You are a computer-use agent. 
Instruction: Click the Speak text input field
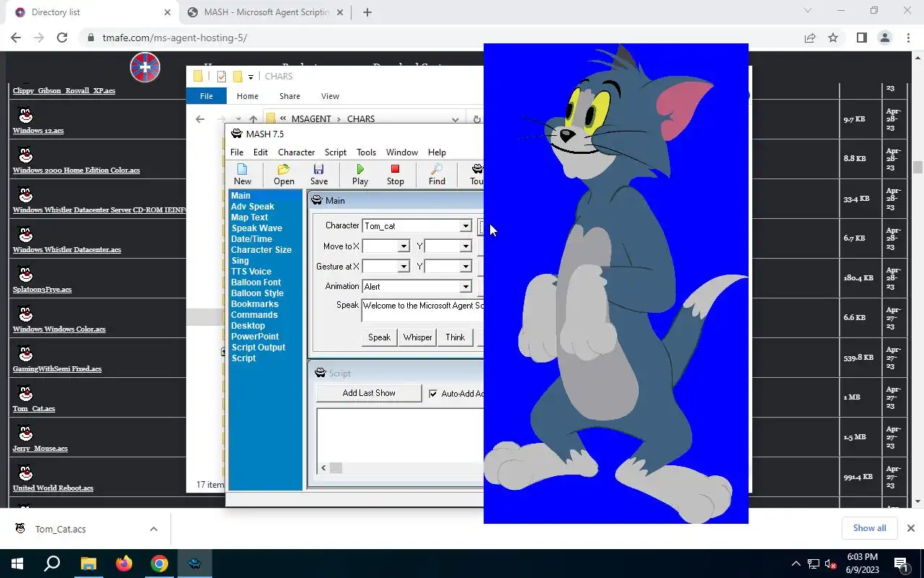click(422, 311)
